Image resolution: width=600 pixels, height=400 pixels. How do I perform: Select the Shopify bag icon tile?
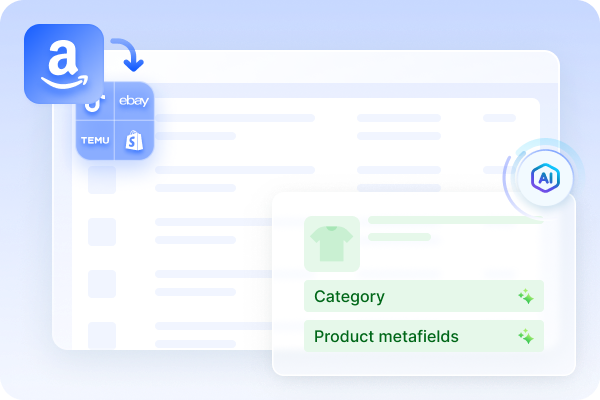coord(134,140)
